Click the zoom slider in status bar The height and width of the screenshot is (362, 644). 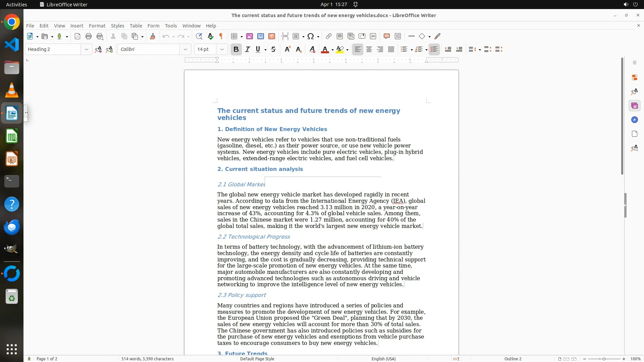604,359
